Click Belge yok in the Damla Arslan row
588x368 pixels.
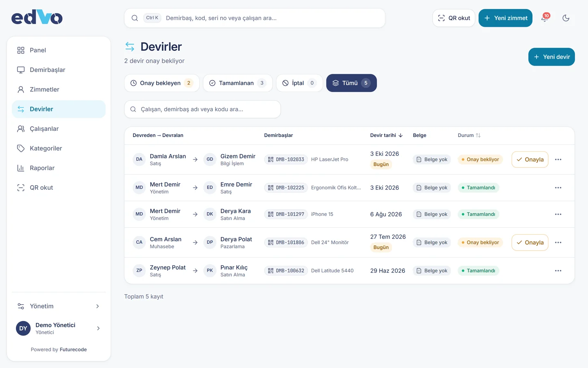pos(432,159)
